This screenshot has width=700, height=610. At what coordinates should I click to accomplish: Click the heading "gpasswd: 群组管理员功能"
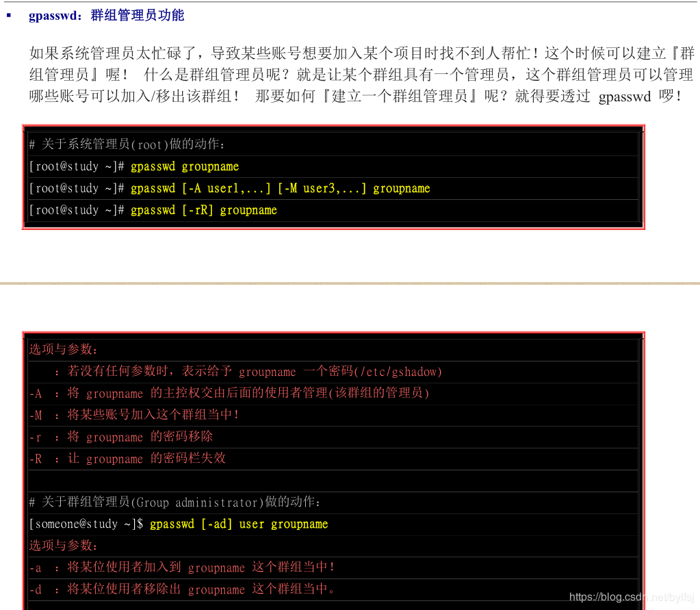click(106, 16)
